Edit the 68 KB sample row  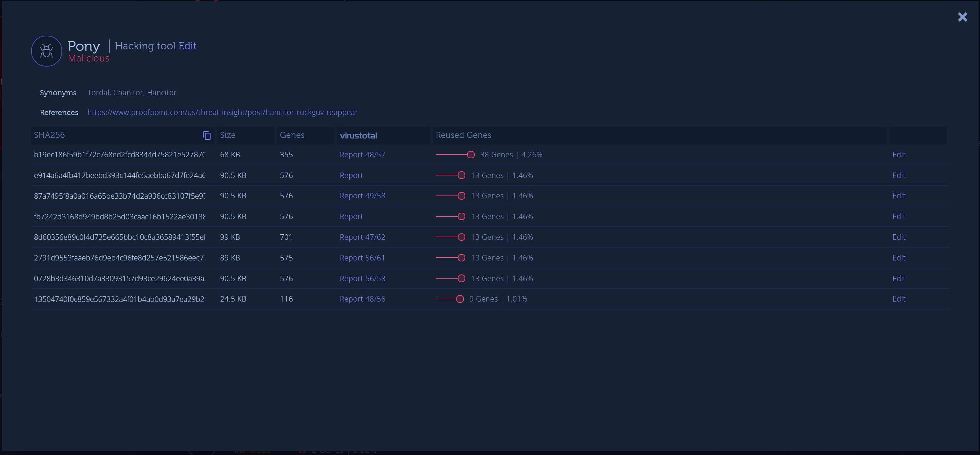(898, 154)
